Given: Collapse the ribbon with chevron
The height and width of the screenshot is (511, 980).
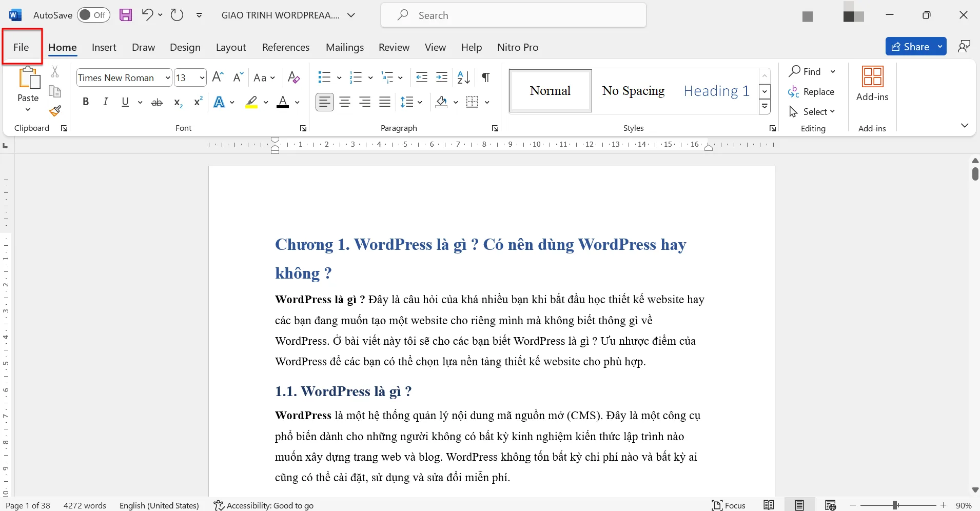Looking at the screenshot, I should pos(965,125).
